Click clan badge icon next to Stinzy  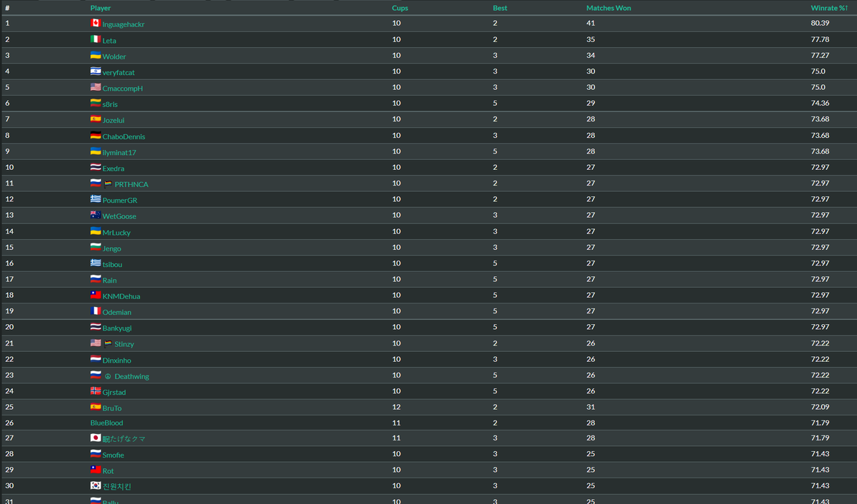point(108,344)
